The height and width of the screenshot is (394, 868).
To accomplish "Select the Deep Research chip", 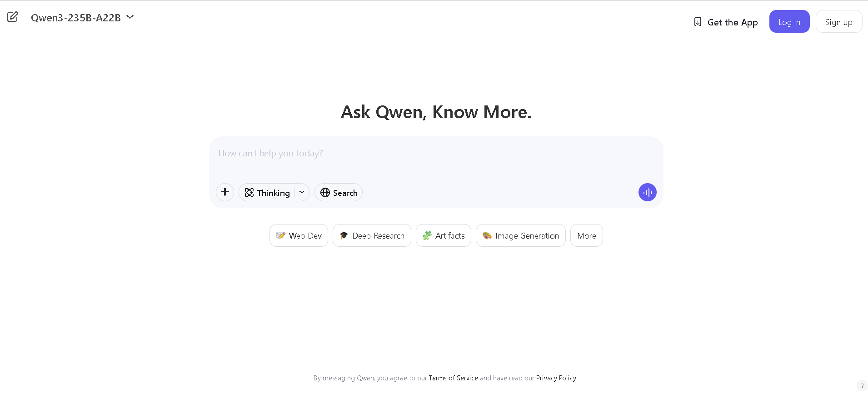I will 372,235.
